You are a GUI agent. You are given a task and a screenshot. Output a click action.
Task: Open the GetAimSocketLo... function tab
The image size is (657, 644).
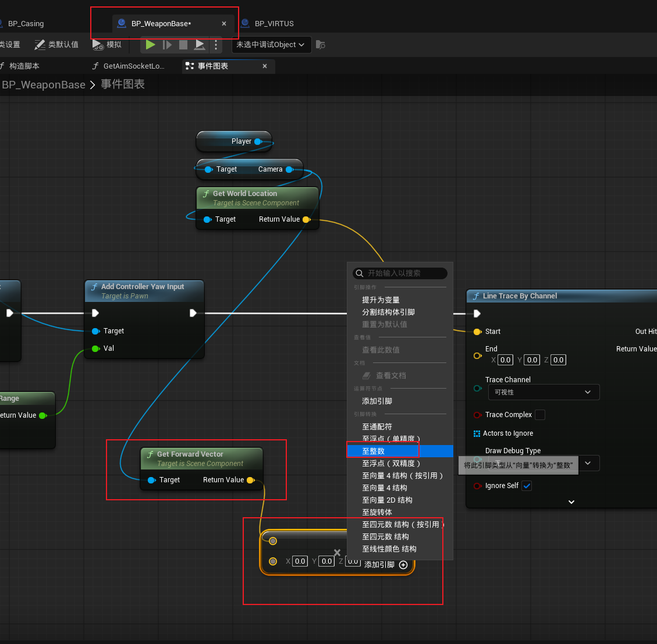[133, 66]
